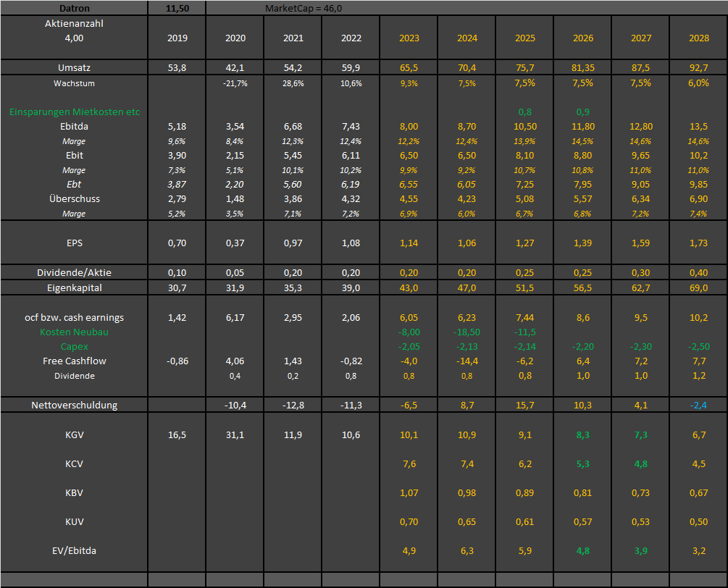Click Ebitda 2022 value "7,43"
The image size is (728, 588).
351,126
